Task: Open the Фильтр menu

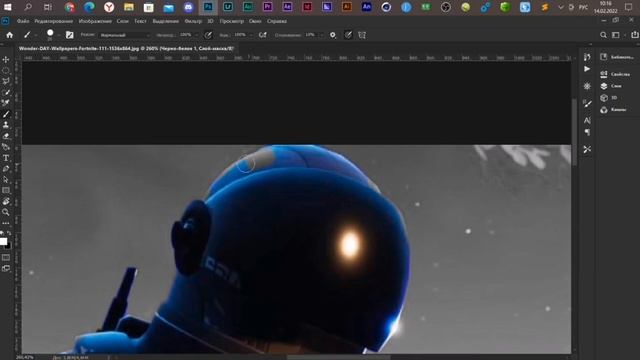Action: point(193,21)
